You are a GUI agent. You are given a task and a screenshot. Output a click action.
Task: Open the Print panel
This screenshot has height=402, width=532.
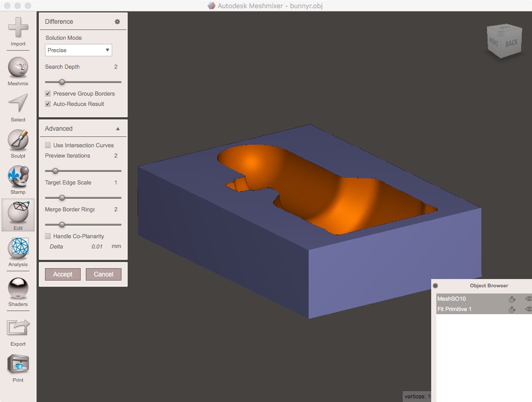pos(18,364)
